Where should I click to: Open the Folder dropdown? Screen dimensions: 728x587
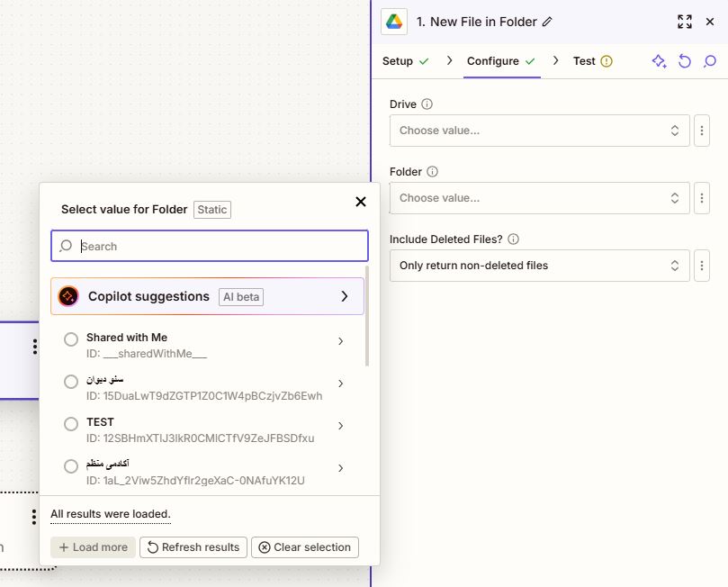540,198
